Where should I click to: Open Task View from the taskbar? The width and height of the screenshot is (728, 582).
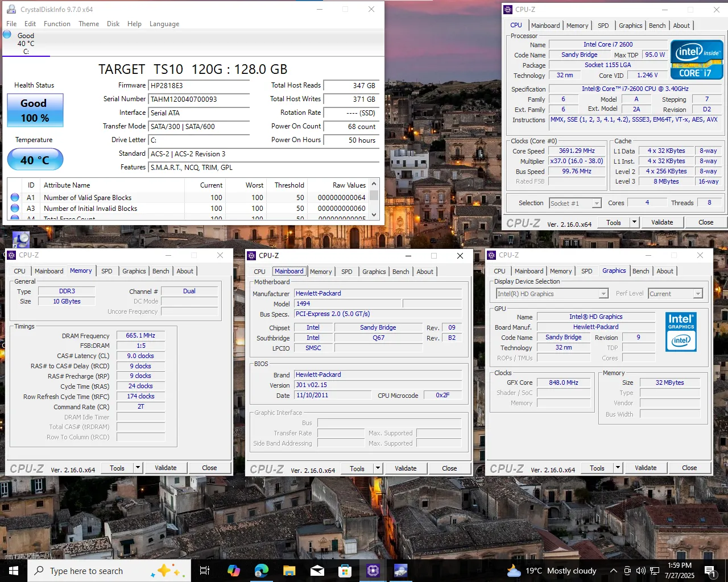pyautogui.click(x=205, y=571)
